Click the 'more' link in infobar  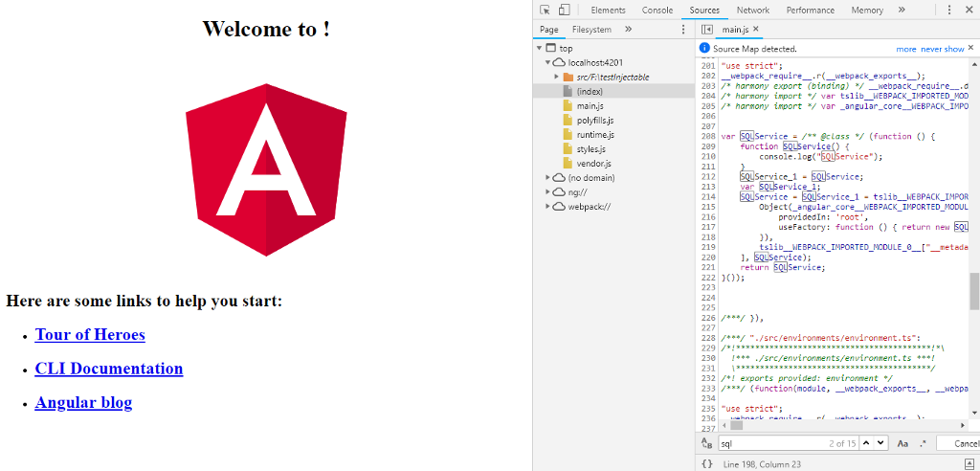click(905, 49)
